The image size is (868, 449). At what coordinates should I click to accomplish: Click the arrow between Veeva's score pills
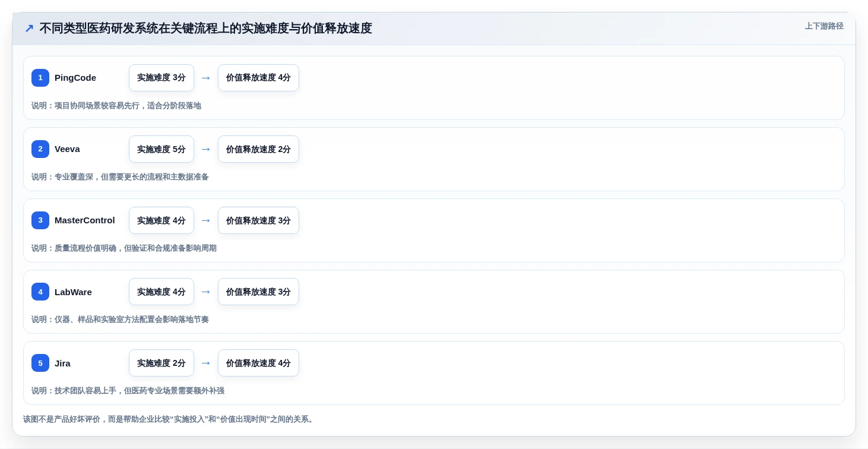(x=206, y=149)
